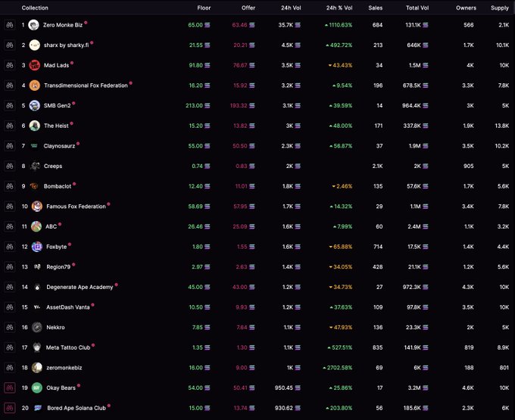Click Zero Monke Biz 24h change 1110.63%

(339, 25)
